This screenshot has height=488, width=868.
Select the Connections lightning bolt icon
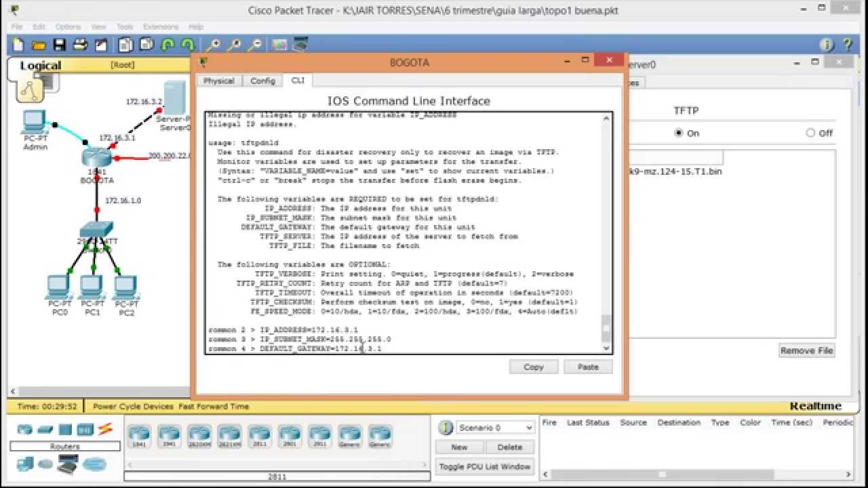[105, 429]
